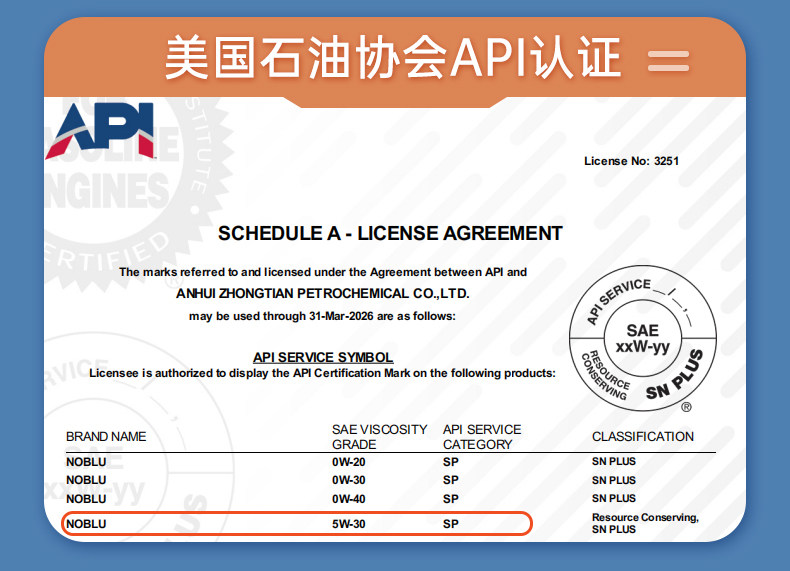Click the BRAND NAME column header
Screen dimensions: 790x571
click(x=106, y=436)
